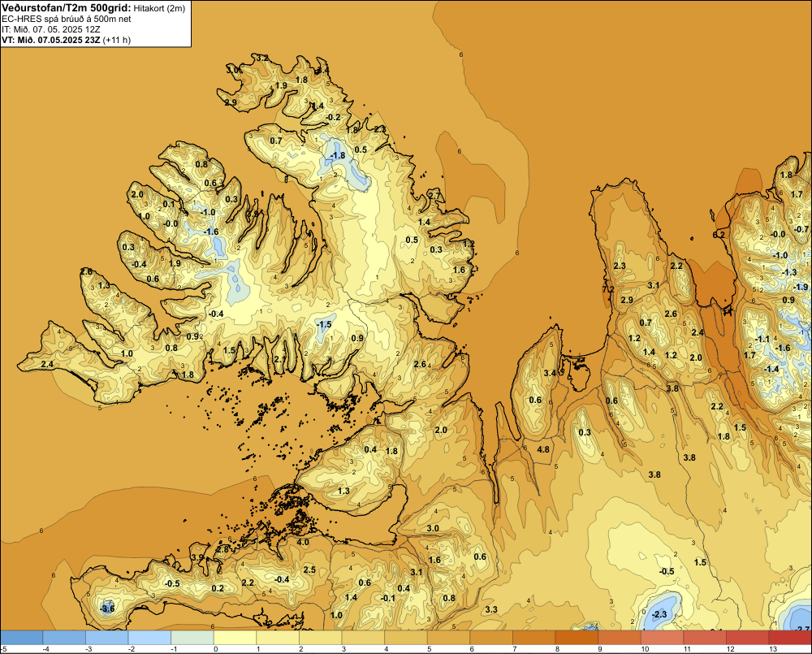
Task: Click the '0.1' temperature value on the map
Action: 169,204
